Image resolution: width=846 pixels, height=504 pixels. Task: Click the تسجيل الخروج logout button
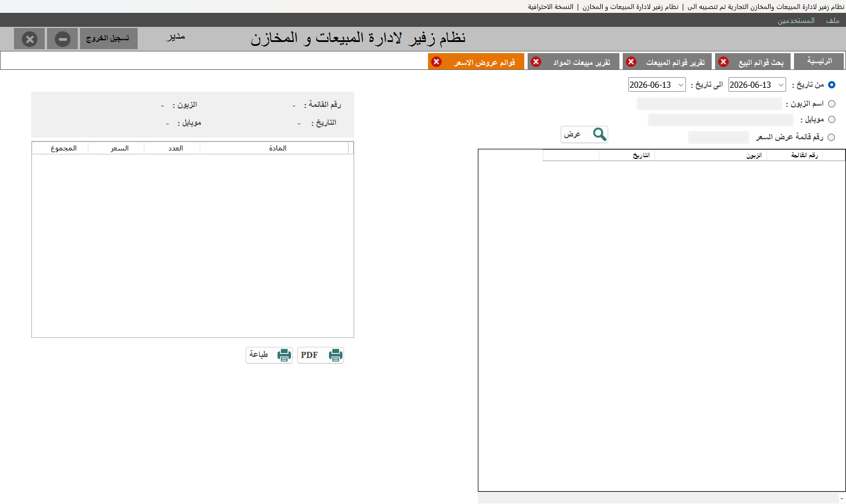[109, 39]
